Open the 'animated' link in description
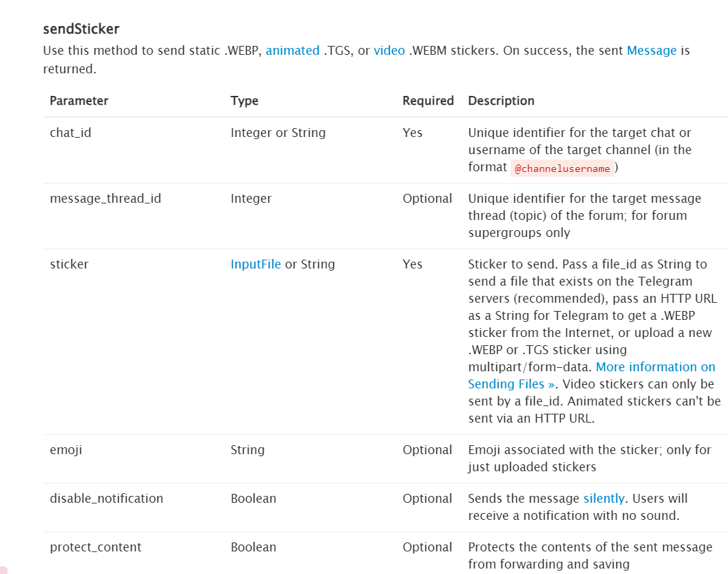728x574 pixels. [293, 50]
